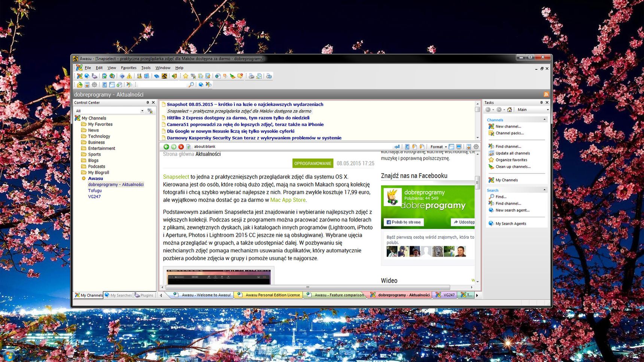This screenshot has height=362, width=644.
Task: Open Darmowy Kaspersky Security Scan headline
Action: pos(254,138)
